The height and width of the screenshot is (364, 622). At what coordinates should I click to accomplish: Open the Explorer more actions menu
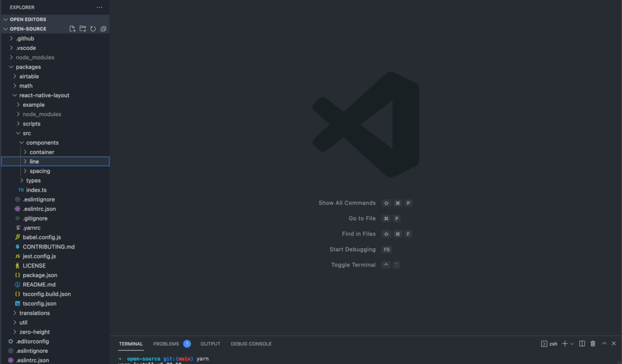(100, 7)
